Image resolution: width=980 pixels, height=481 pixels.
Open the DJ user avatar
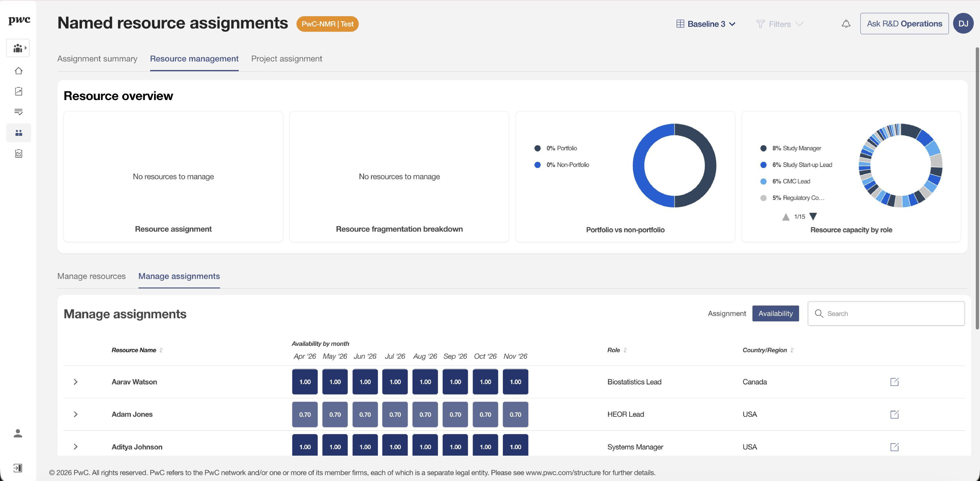pyautogui.click(x=963, y=24)
